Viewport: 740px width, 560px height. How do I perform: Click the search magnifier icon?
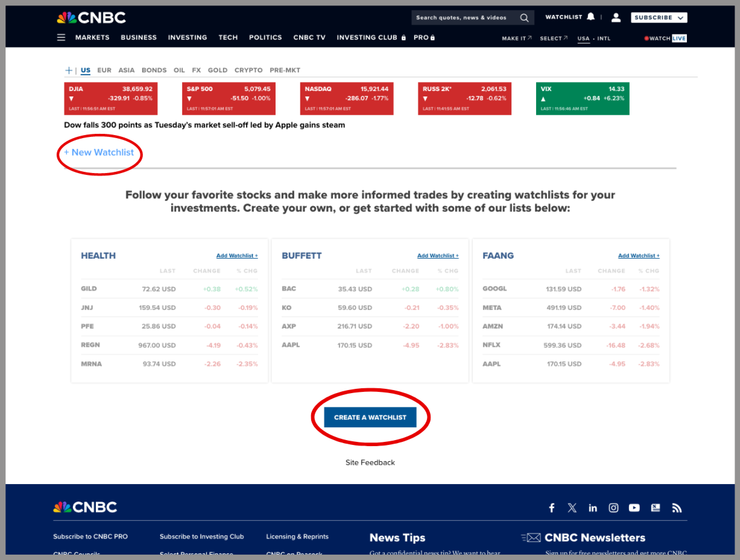pos(524,17)
